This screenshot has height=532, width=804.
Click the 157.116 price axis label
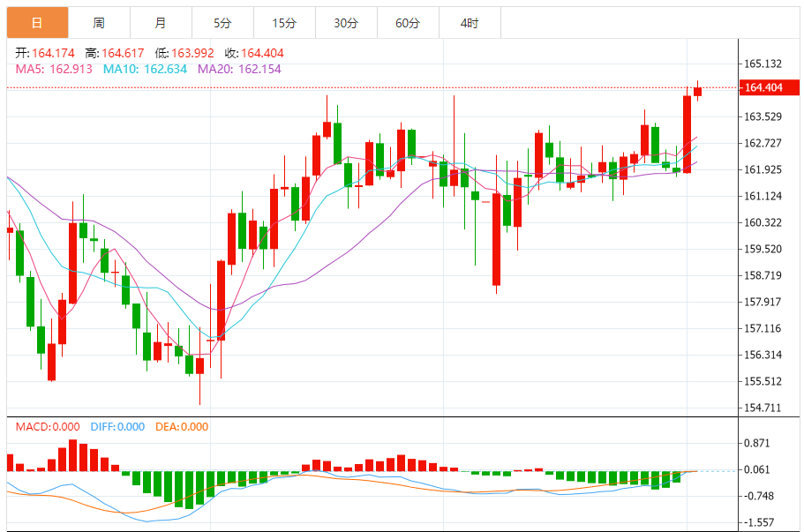[x=763, y=328]
